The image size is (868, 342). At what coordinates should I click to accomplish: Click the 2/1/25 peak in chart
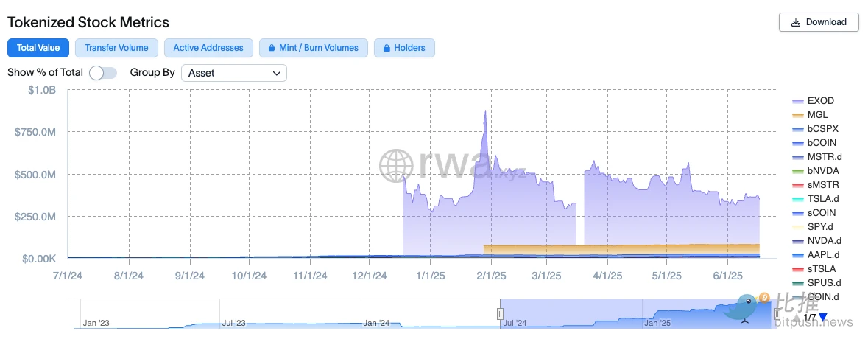(x=485, y=111)
